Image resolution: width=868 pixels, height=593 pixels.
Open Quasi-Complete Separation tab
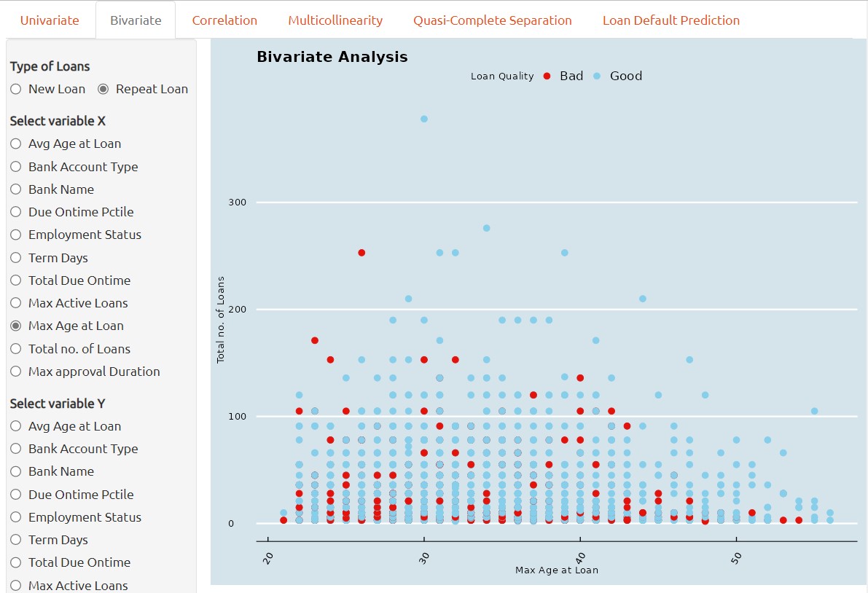[493, 20]
